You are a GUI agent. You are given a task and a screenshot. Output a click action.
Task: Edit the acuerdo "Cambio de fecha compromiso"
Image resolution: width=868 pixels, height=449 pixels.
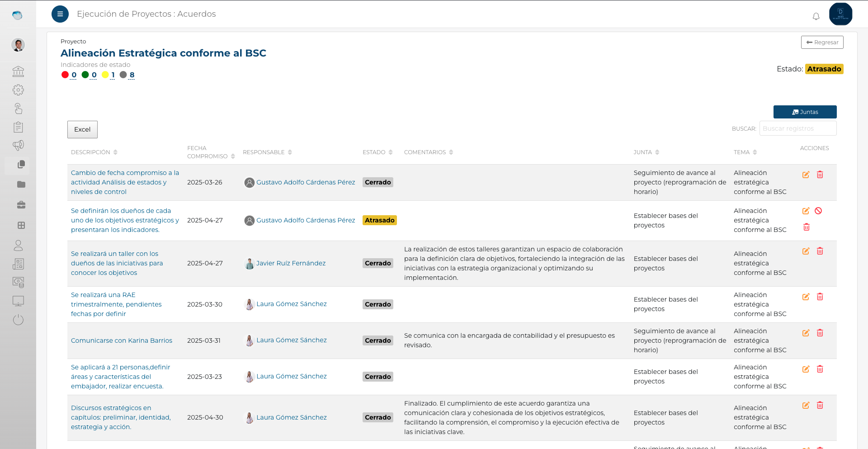pos(806,175)
